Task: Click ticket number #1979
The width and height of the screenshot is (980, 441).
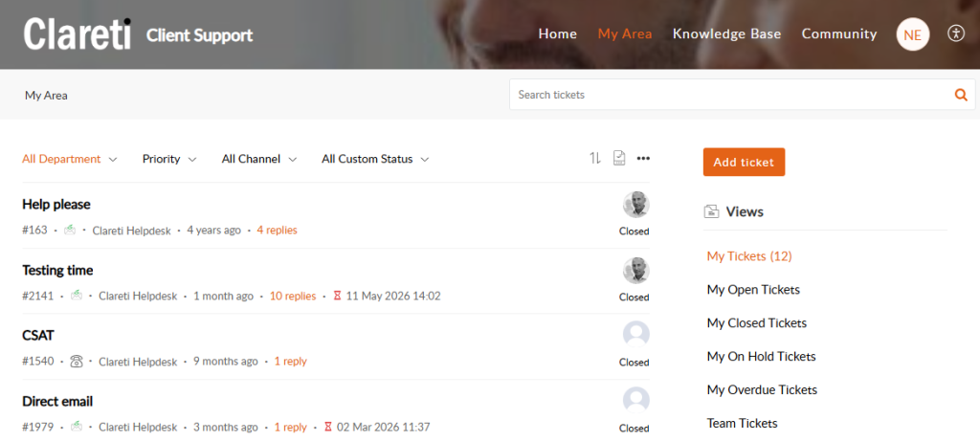Action: click(x=37, y=428)
